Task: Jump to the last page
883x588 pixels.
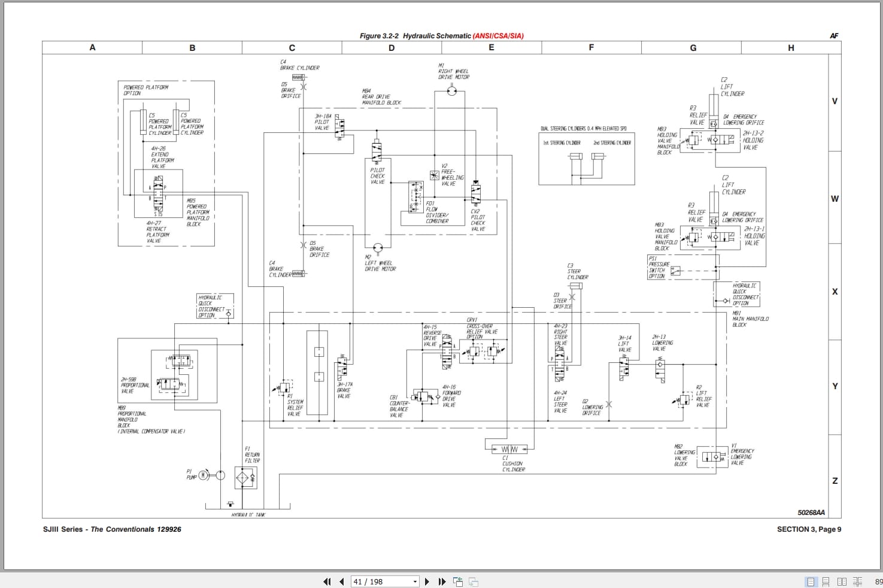Action: coord(442,581)
